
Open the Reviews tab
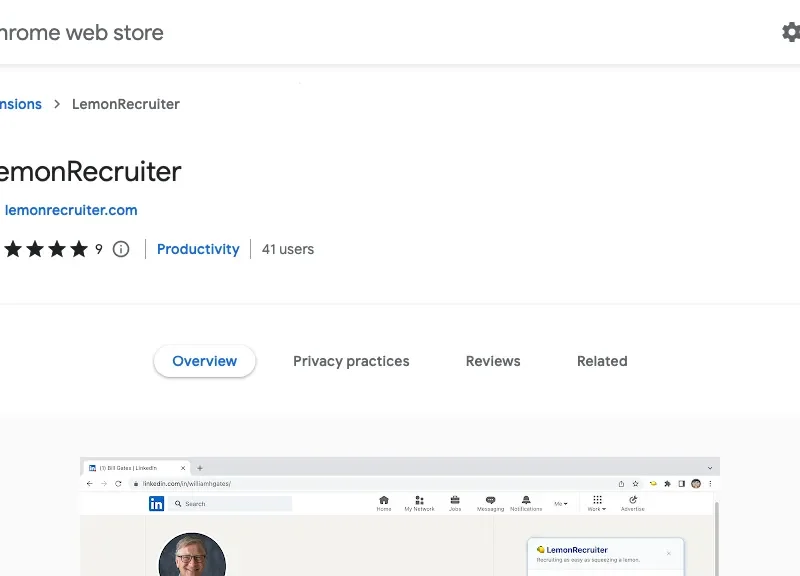click(493, 361)
